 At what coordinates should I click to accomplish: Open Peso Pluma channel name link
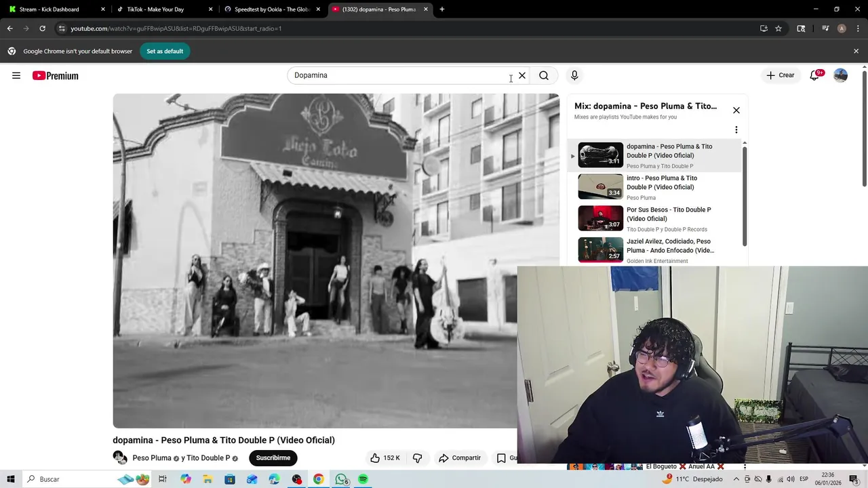click(x=152, y=458)
